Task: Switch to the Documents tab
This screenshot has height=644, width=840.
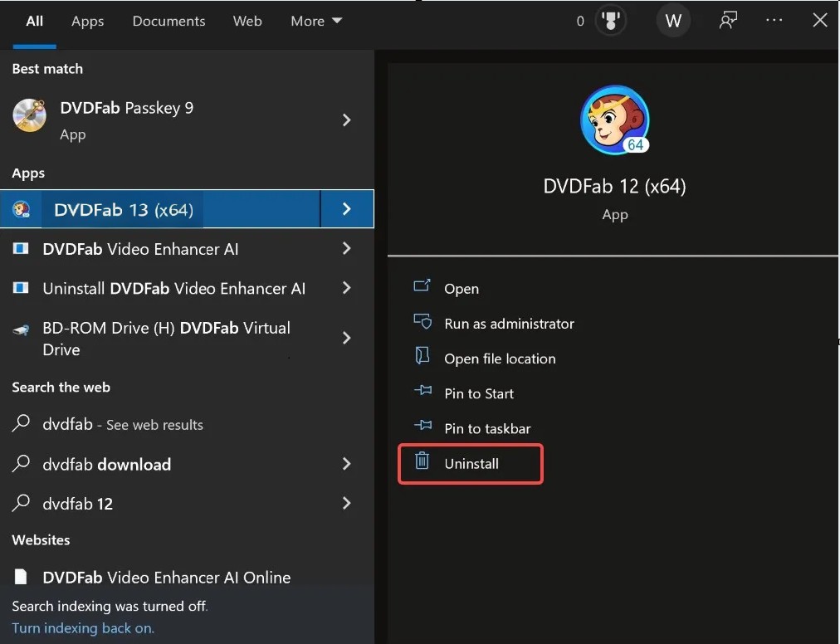Action: click(168, 21)
